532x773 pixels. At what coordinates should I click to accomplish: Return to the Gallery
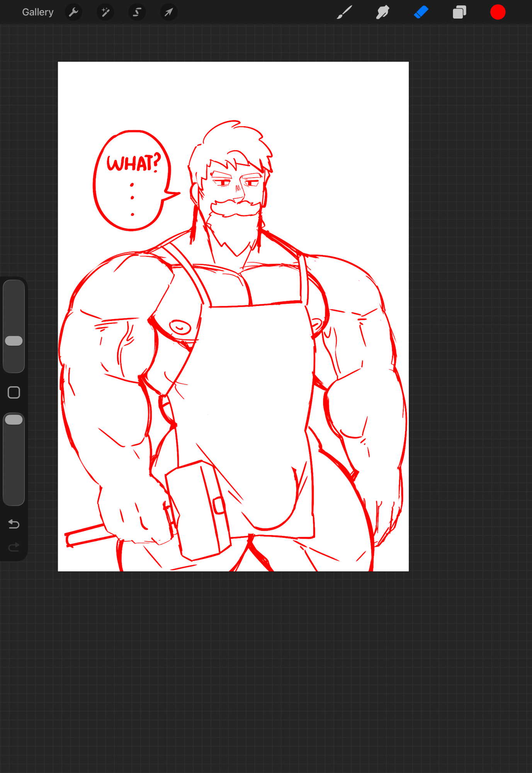[x=37, y=12]
